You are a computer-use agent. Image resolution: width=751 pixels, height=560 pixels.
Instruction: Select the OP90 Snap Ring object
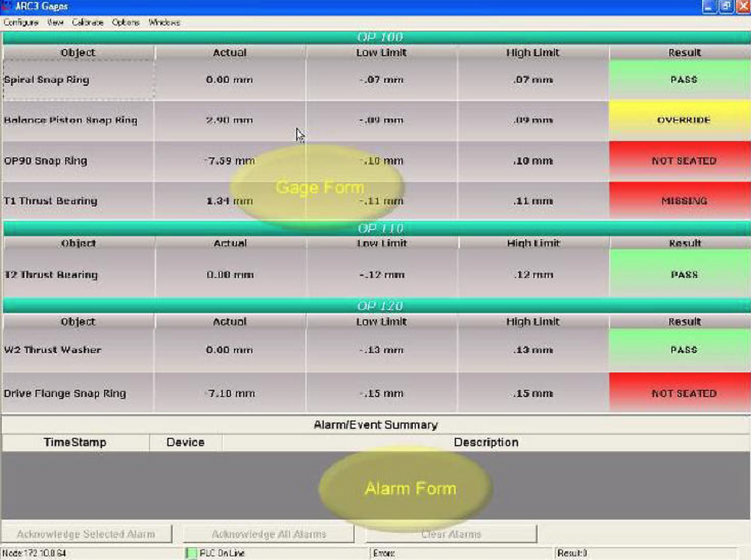point(78,161)
